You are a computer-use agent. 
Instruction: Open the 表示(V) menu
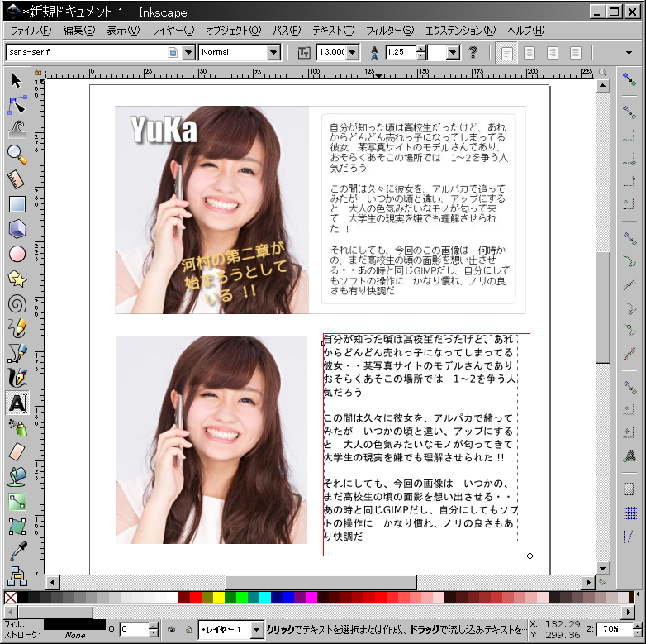point(124,31)
